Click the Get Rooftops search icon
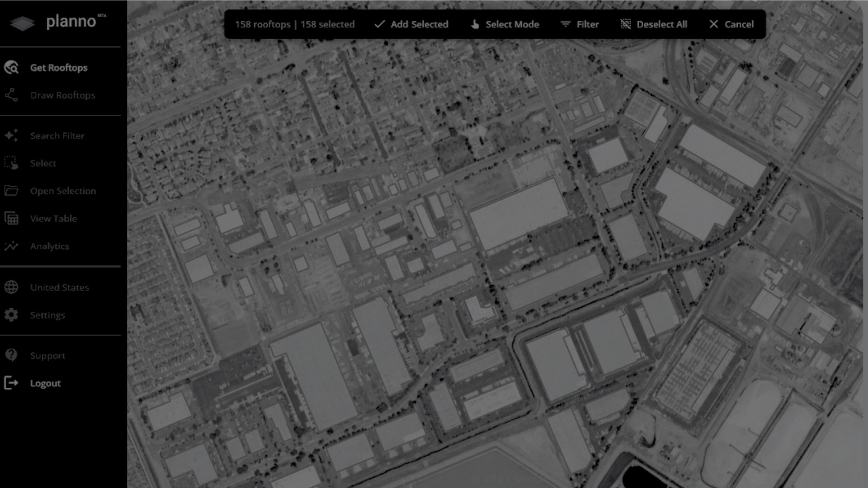 point(11,68)
